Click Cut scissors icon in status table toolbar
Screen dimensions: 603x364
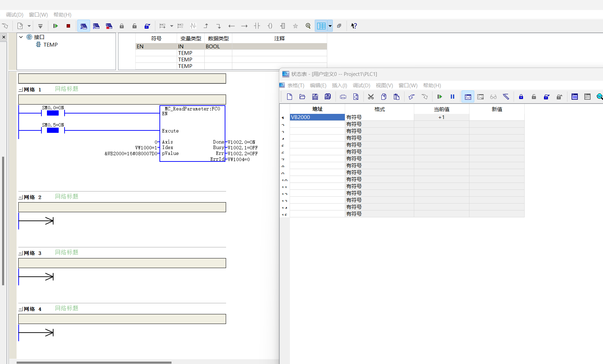[x=371, y=97]
